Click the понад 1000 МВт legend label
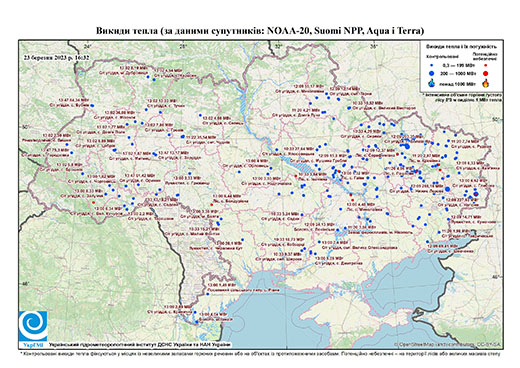 point(458,83)
